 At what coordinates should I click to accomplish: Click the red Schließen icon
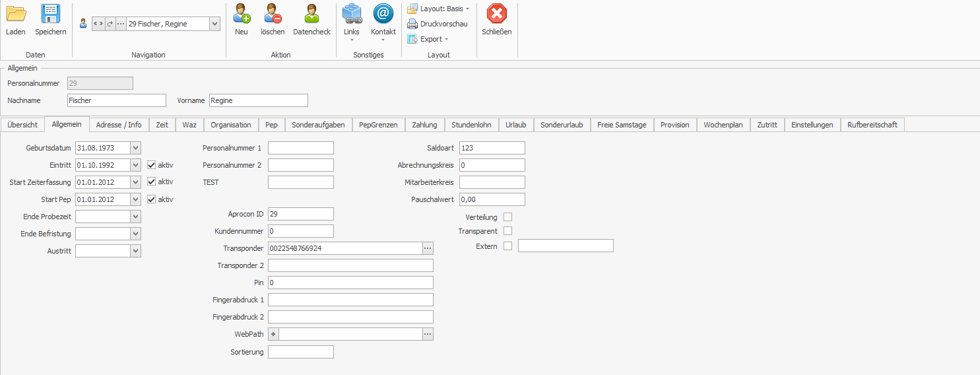click(x=496, y=15)
